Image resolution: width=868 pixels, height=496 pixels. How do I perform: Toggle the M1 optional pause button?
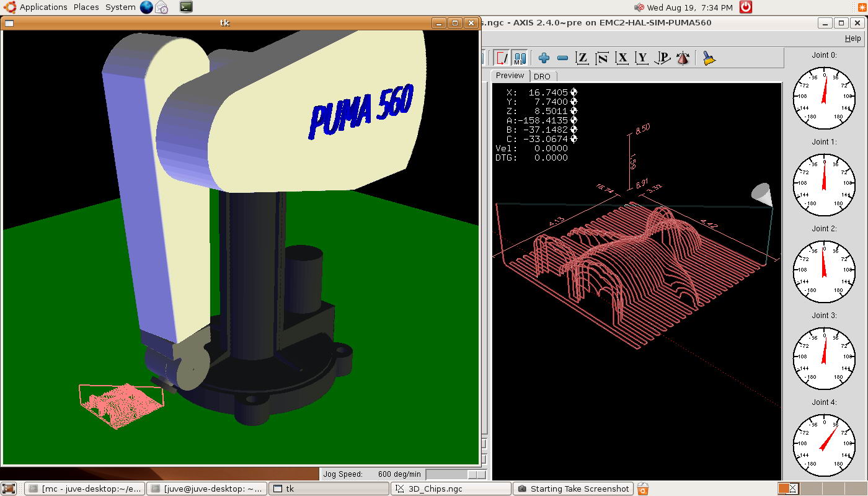pos(520,58)
